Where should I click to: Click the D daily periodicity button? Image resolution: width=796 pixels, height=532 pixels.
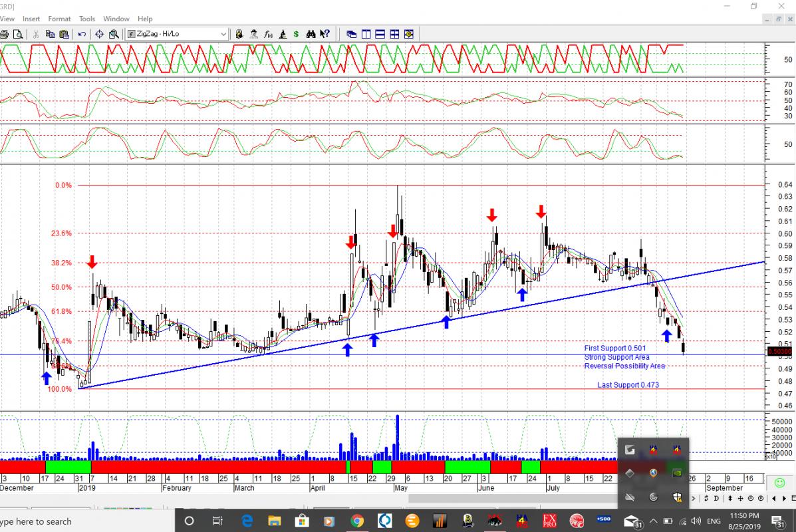(x=716, y=499)
